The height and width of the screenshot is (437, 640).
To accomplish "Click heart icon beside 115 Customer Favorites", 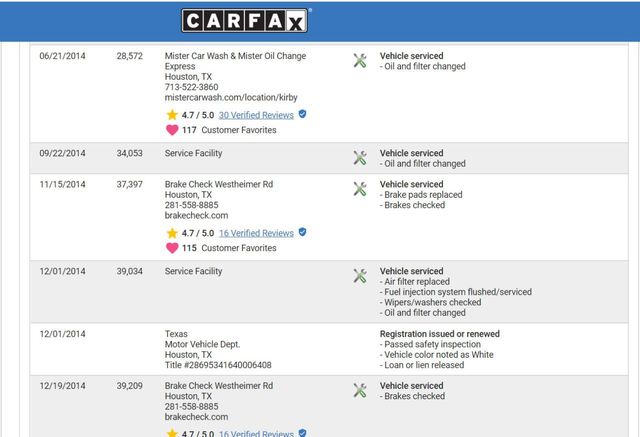I will pyautogui.click(x=172, y=248).
